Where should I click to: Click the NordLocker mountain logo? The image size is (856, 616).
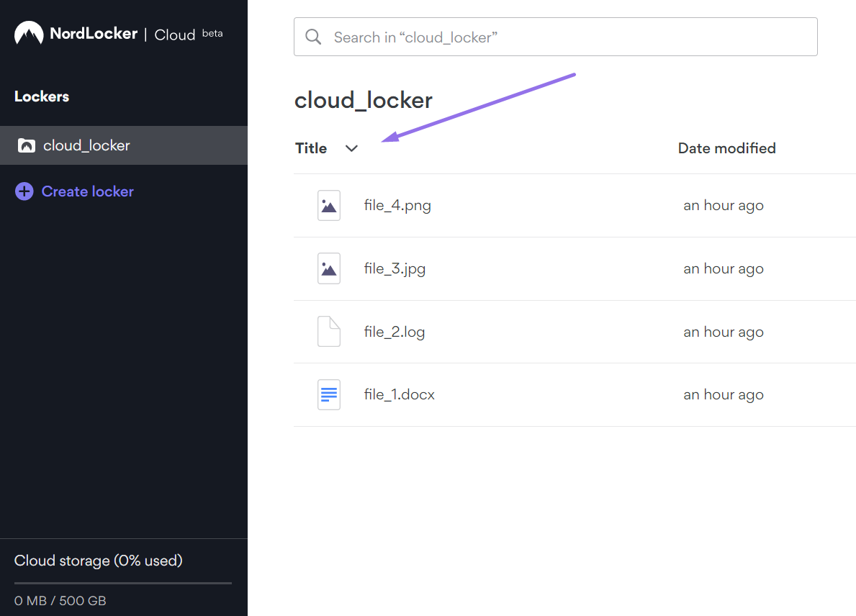point(29,32)
